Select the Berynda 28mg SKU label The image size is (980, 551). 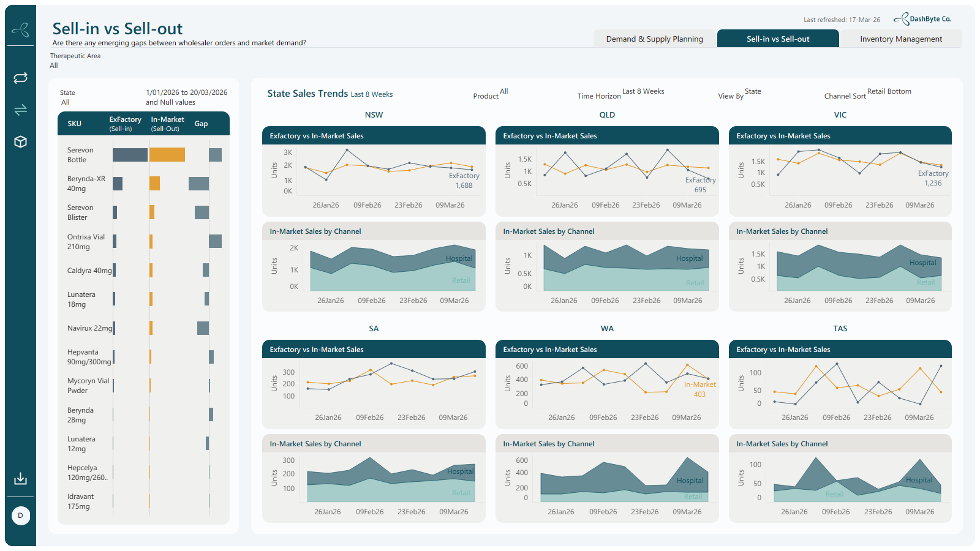click(x=80, y=415)
